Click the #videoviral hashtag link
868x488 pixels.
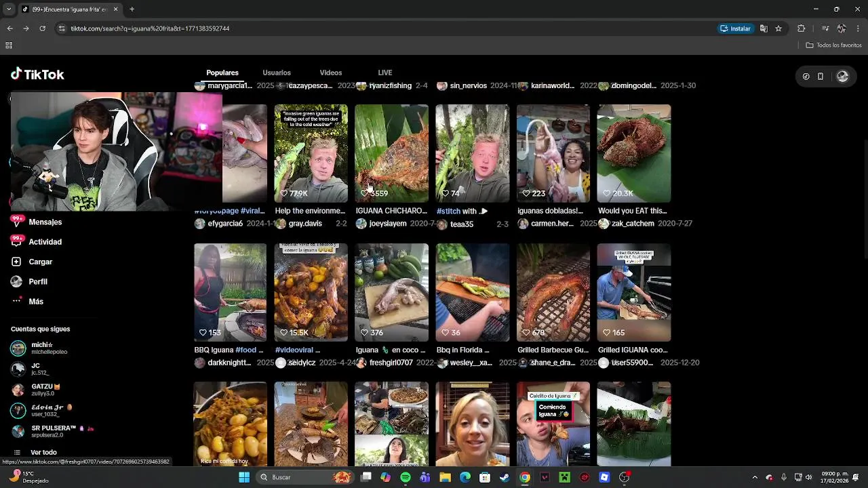point(295,350)
